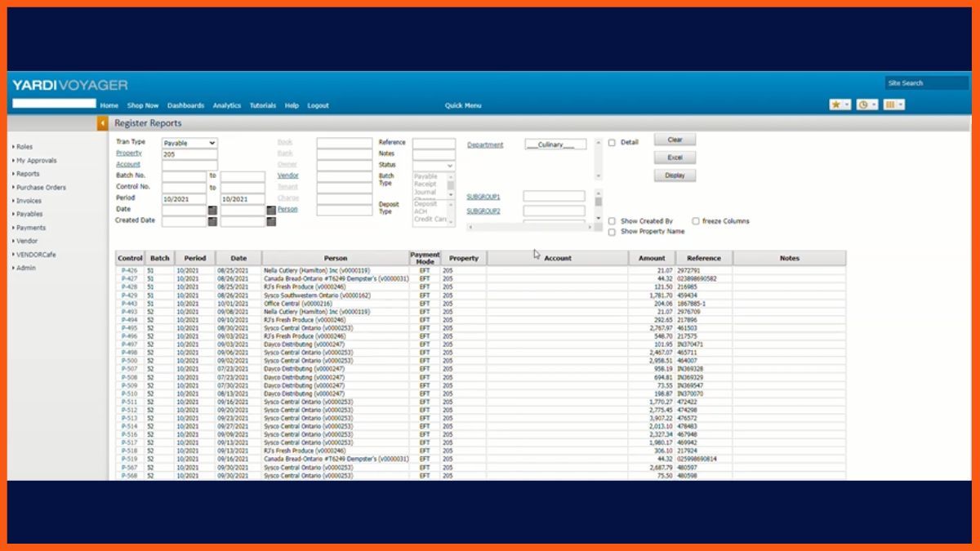
Task: Open the SUBGROUP1 link
Action: [483, 197]
